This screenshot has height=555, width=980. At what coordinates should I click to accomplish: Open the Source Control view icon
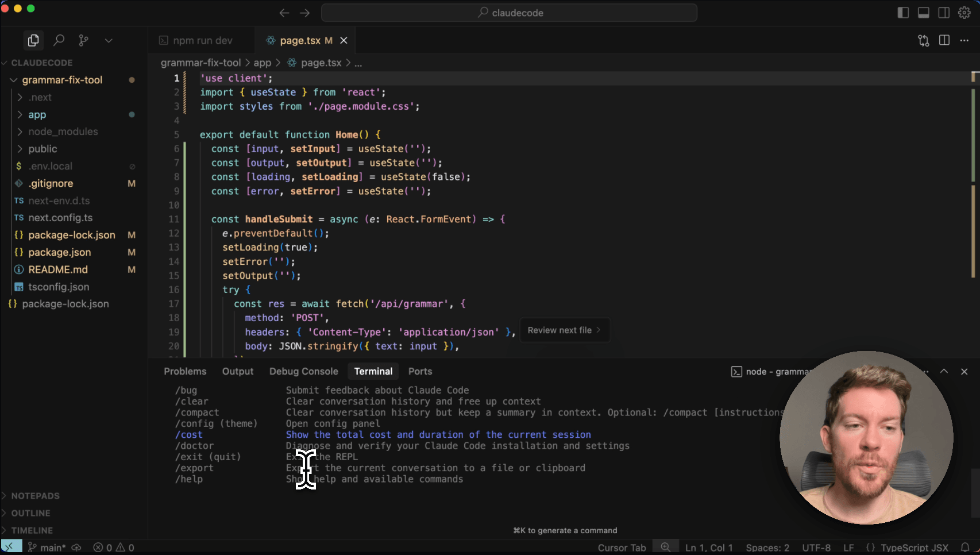pos(84,40)
